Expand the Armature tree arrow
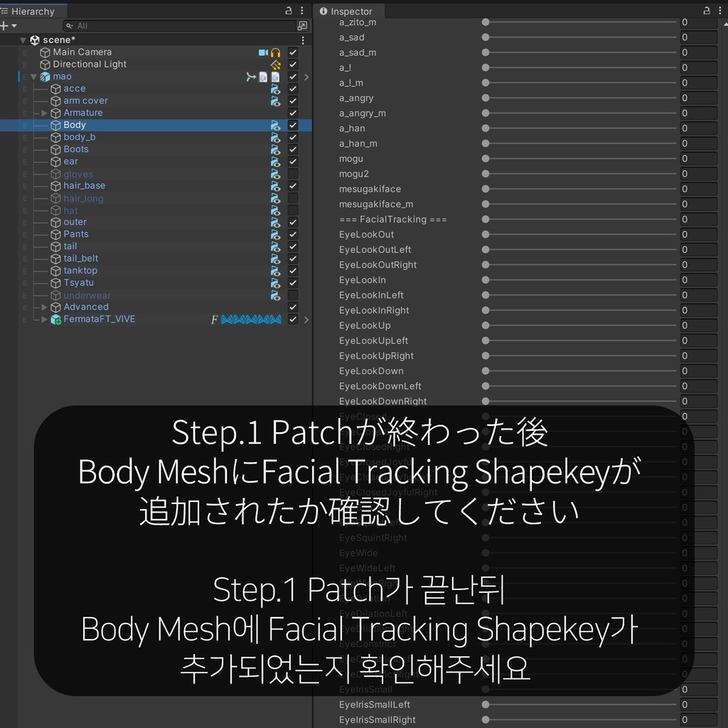This screenshot has height=728, width=728. pos(43,112)
